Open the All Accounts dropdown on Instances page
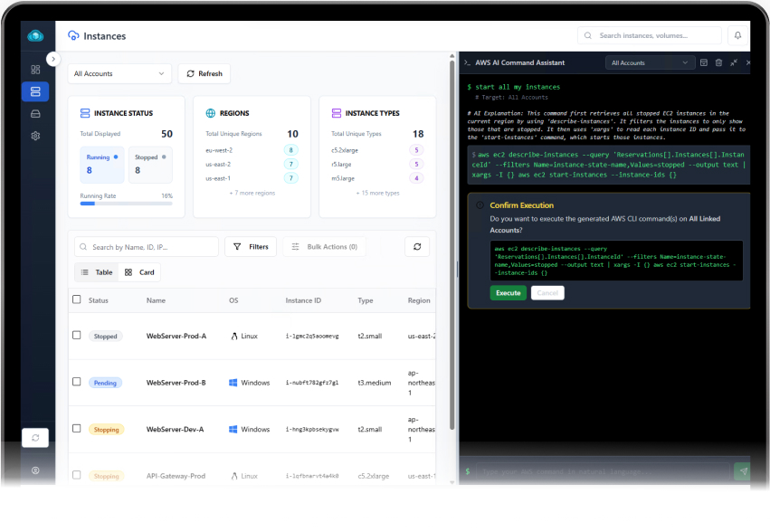 [x=119, y=73]
